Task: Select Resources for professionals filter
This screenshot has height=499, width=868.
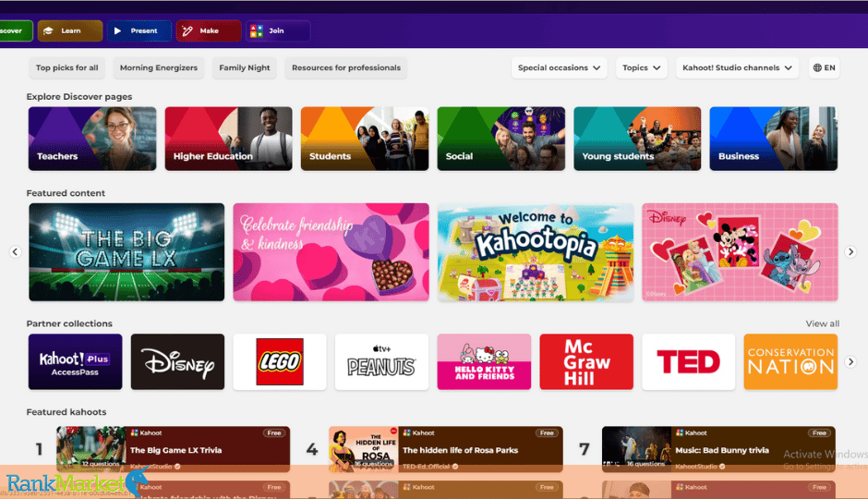Action: [x=346, y=67]
